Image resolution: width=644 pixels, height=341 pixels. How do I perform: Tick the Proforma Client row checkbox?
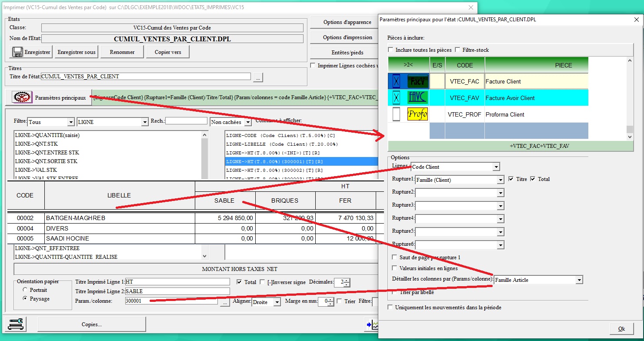(396, 114)
